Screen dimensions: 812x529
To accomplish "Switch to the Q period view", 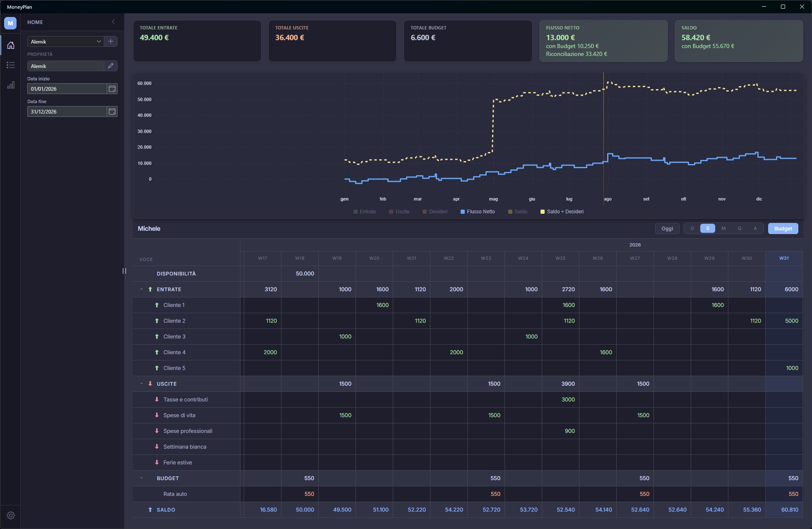I will tap(740, 229).
